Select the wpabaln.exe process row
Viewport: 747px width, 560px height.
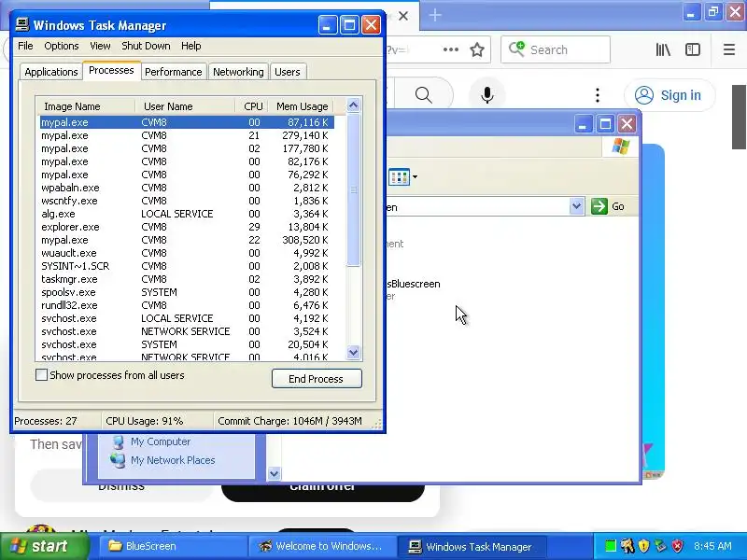coord(187,188)
